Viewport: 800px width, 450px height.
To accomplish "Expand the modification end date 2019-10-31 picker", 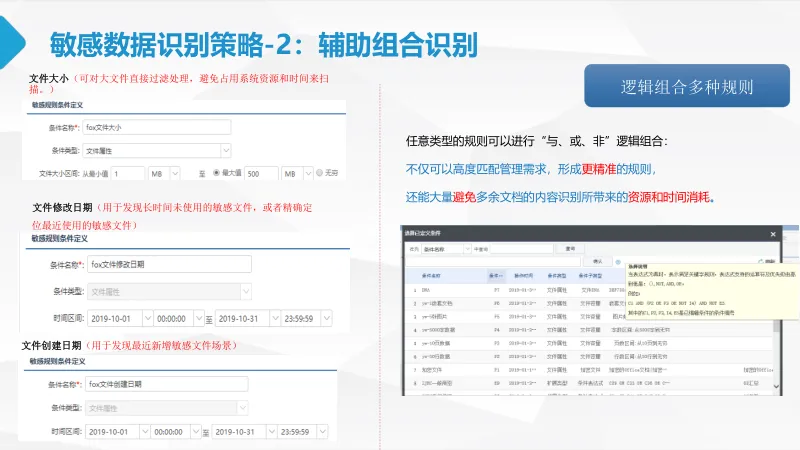I will point(275,318).
